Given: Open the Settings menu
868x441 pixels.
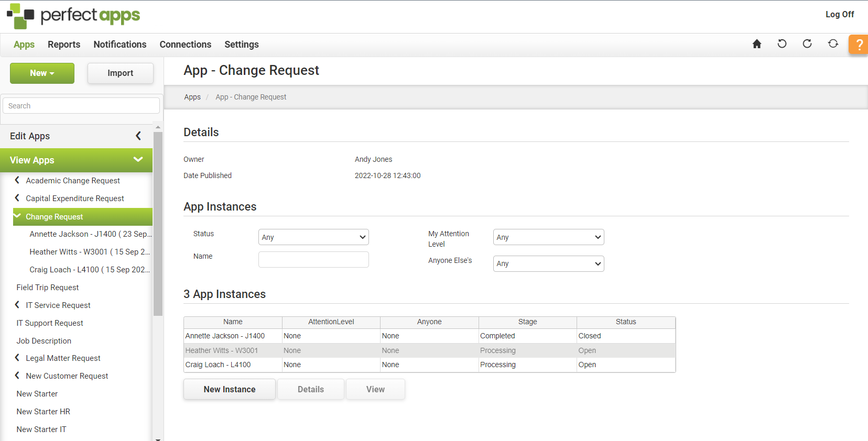Looking at the screenshot, I should click(242, 45).
